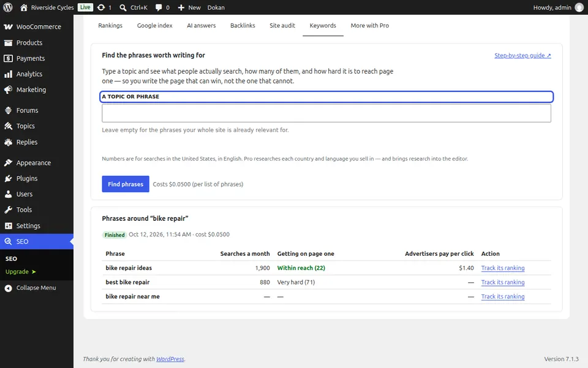Open the AI answers tab
The image size is (588, 368).
(202, 26)
